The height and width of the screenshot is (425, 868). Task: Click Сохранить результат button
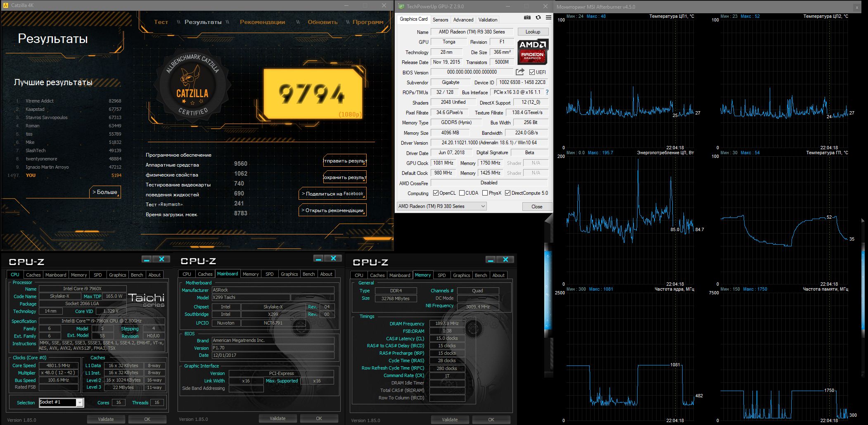[345, 177]
